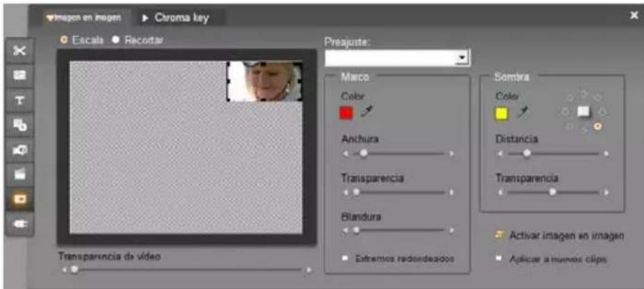Open the theme editor tool below scissors

point(19,75)
